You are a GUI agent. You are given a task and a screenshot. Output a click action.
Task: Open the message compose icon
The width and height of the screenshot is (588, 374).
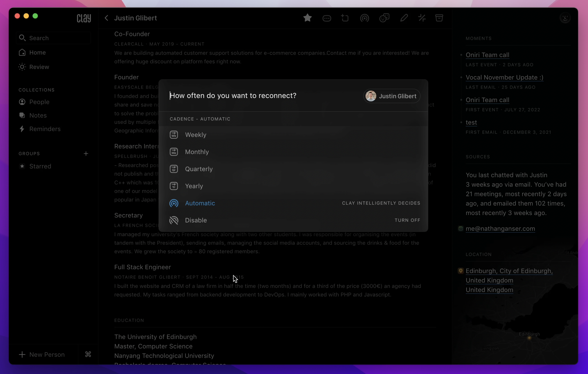click(327, 18)
